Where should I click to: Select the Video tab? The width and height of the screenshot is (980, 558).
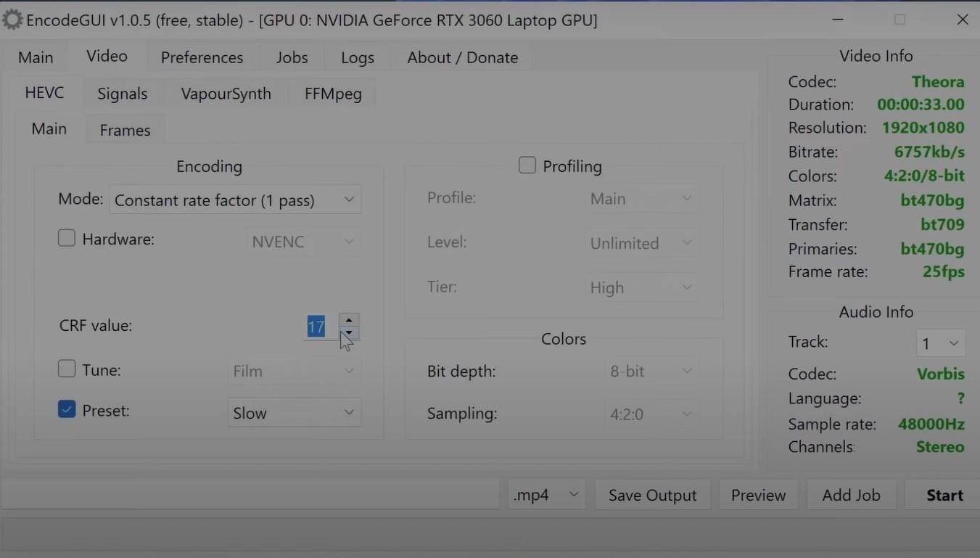tap(107, 56)
